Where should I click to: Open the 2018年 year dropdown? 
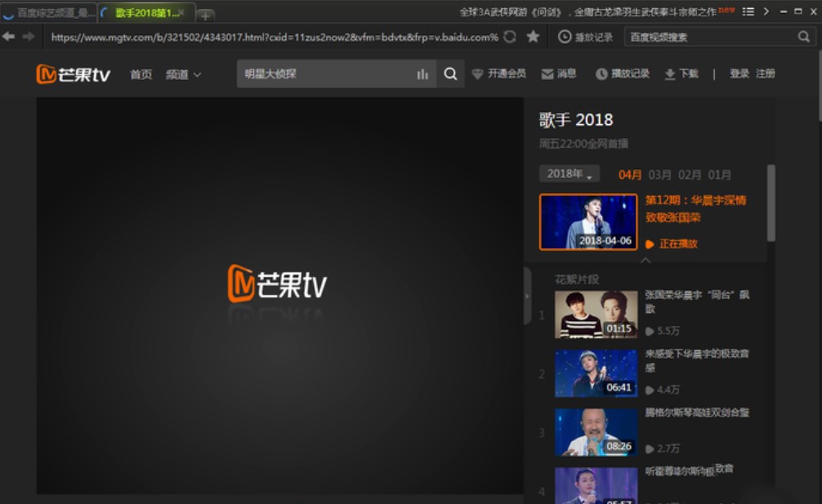coord(570,174)
